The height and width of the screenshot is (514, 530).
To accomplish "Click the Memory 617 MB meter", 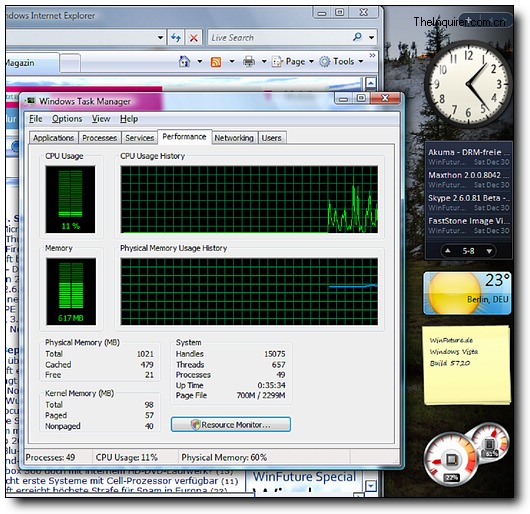I will (x=71, y=291).
